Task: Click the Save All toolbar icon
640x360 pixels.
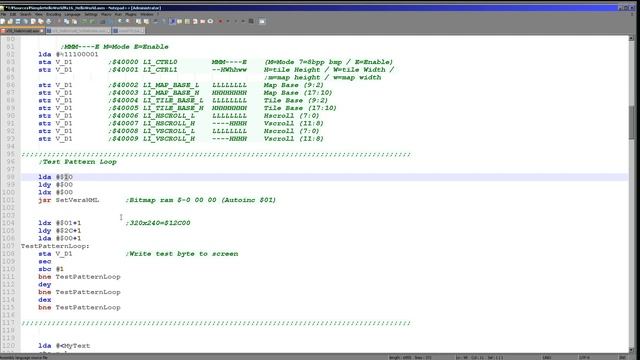Action: [x=25, y=21]
